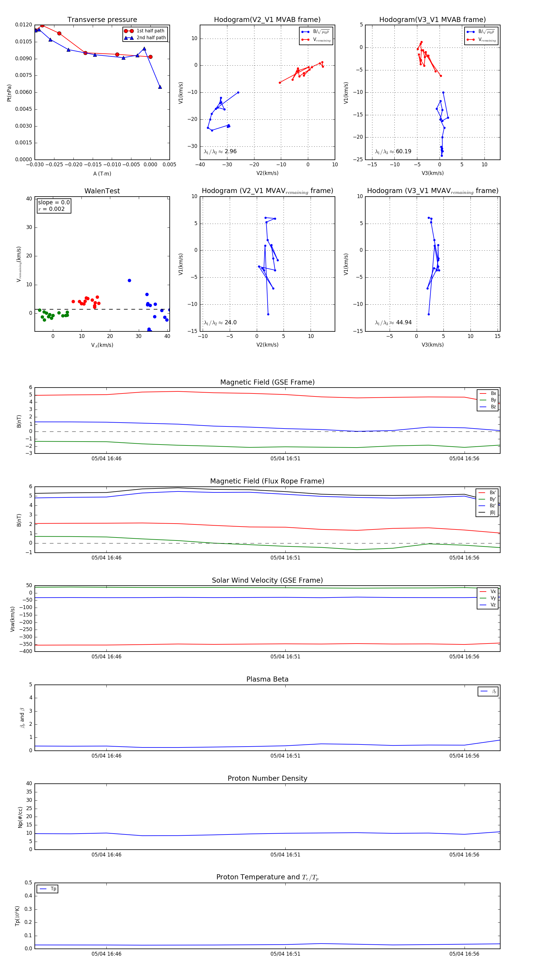Click the eigenvalue ratio text '44.94'

click(404, 323)
